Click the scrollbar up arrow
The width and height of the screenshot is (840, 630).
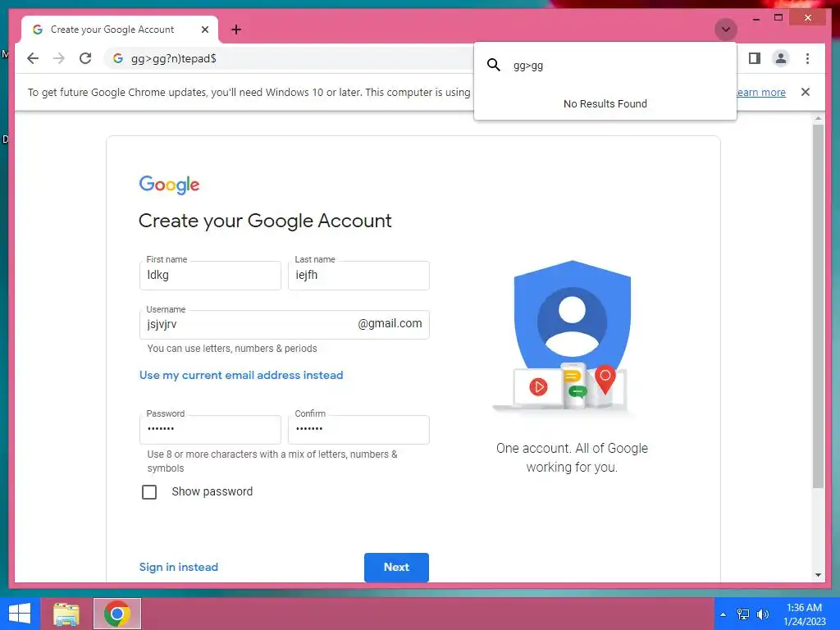click(818, 118)
